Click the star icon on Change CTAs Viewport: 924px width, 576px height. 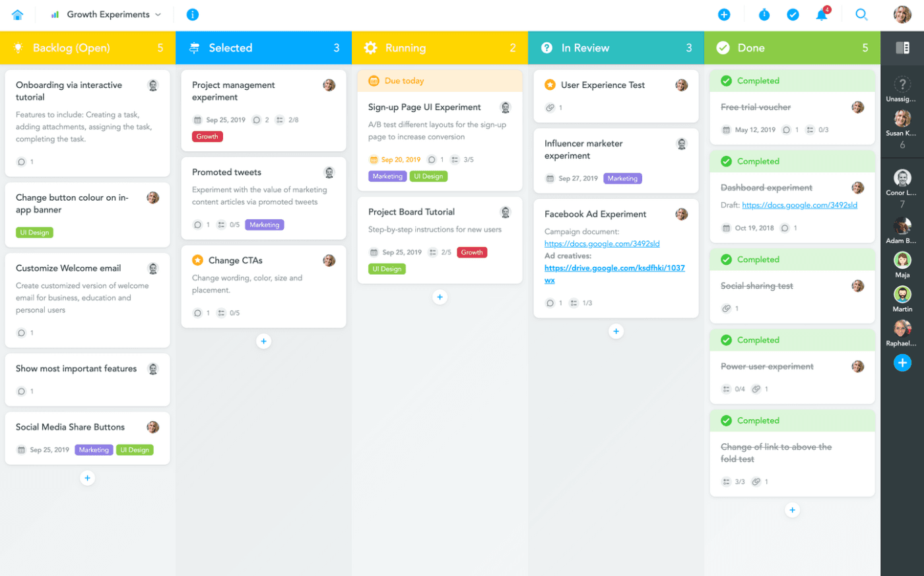click(x=197, y=260)
